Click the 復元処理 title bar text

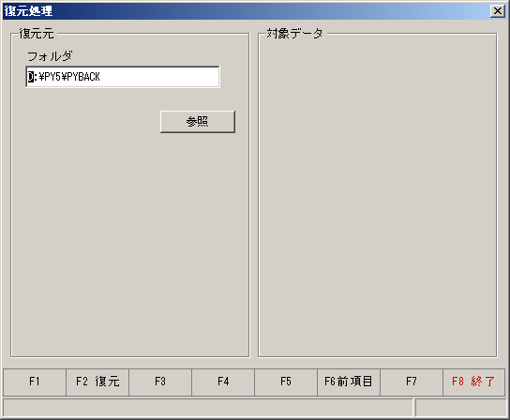click(x=28, y=11)
